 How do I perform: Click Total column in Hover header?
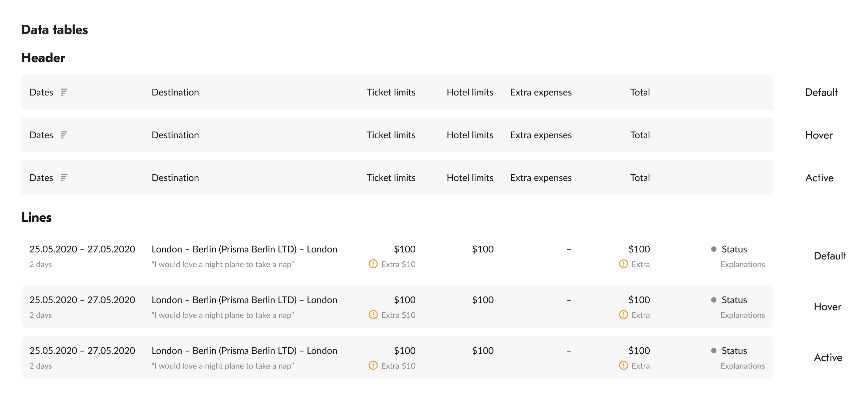[x=640, y=135]
